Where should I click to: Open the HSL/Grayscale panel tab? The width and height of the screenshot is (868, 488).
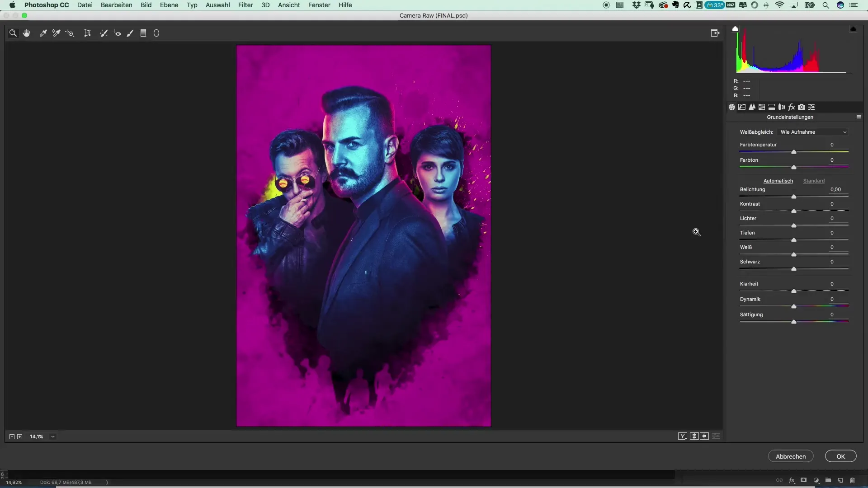click(762, 107)
